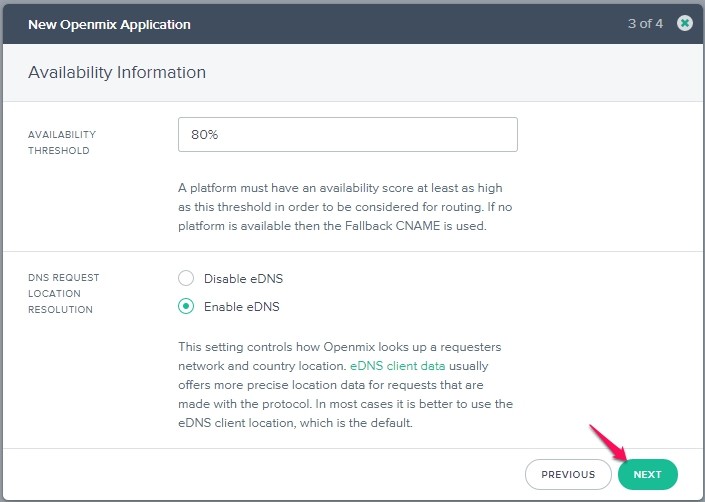Image resolution: width=705 pixels, height=502 pixels.
Task: Go back with the Previous button
Action: (568, 475)
